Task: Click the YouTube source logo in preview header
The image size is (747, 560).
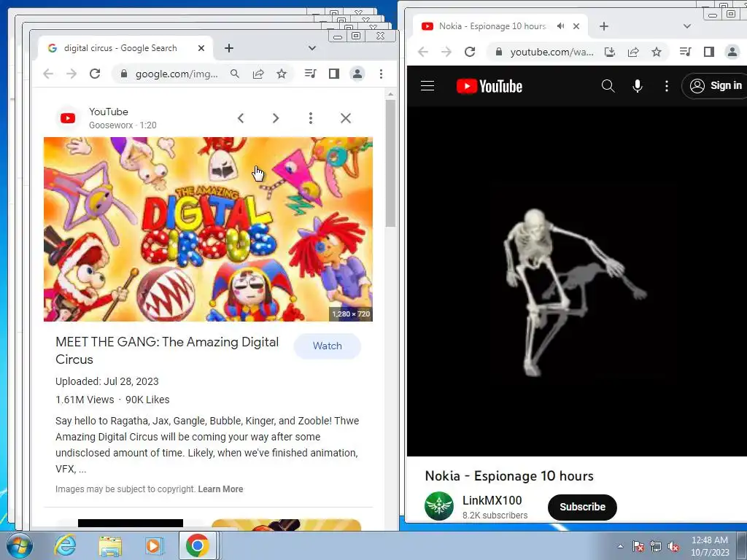Action: pyautogui.click(x=68, y=118)
